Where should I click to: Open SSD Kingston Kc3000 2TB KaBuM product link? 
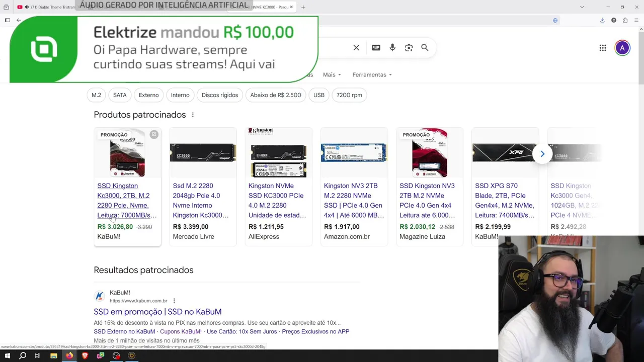127,201
